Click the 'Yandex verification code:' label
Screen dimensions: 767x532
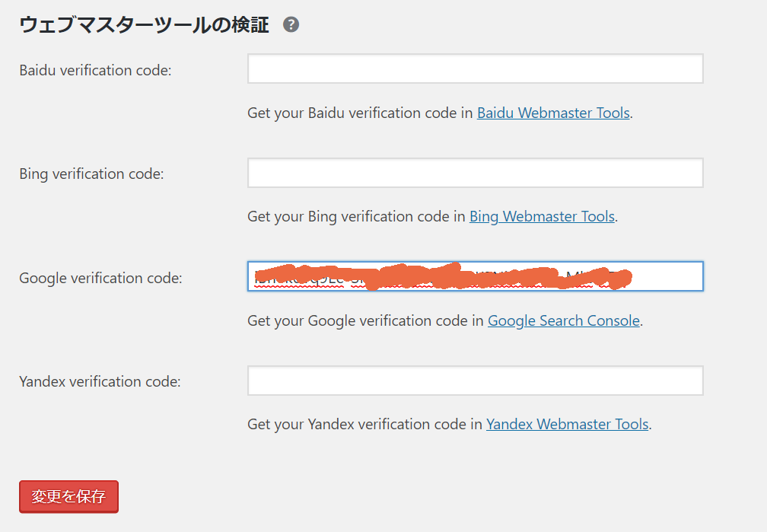100,382
